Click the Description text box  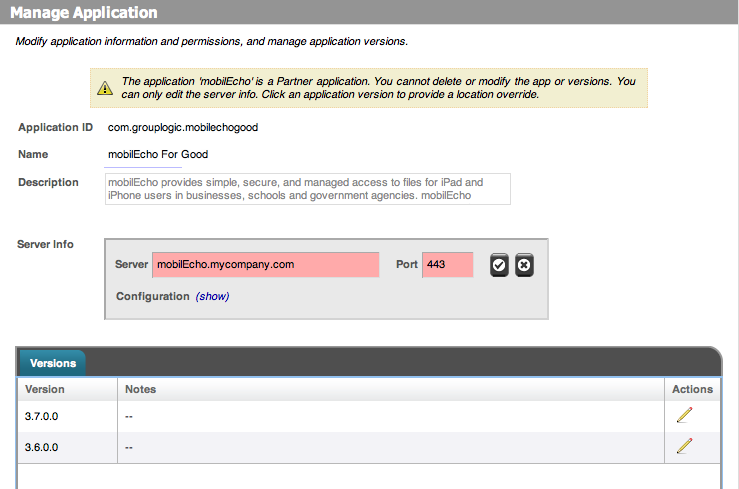[308, 189]
